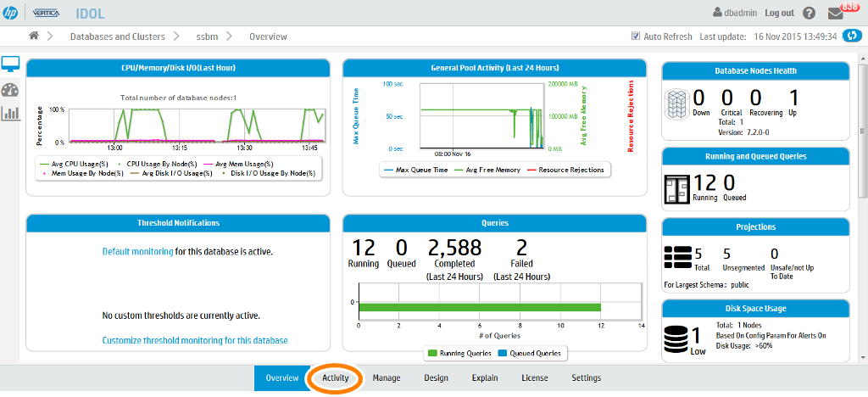The width and height of the screenshot is (868, 397).
Task: Click the Log out link
Action: point(779,13)
